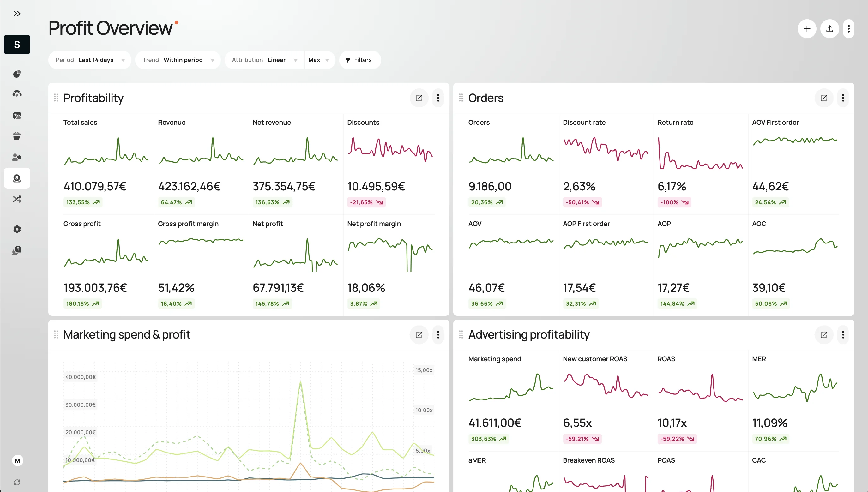Screen dimensions: 868x492
Task: Click the ROAS 10,17x value
Action: point(672,423)
